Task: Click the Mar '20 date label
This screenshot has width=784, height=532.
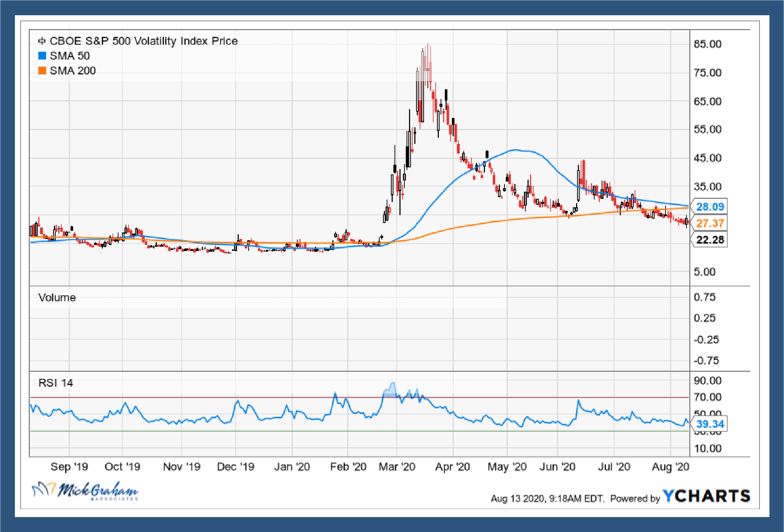Action: click(397, 466)
